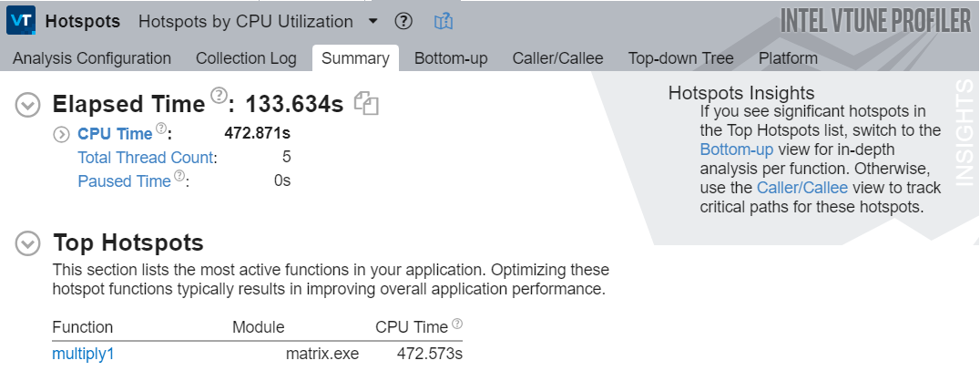Image resolution: width=980 pixels, height=371 pixels.
Task: Toggle the vertical INSIGHTS side panel label
Action: click(x=965, y=132)
